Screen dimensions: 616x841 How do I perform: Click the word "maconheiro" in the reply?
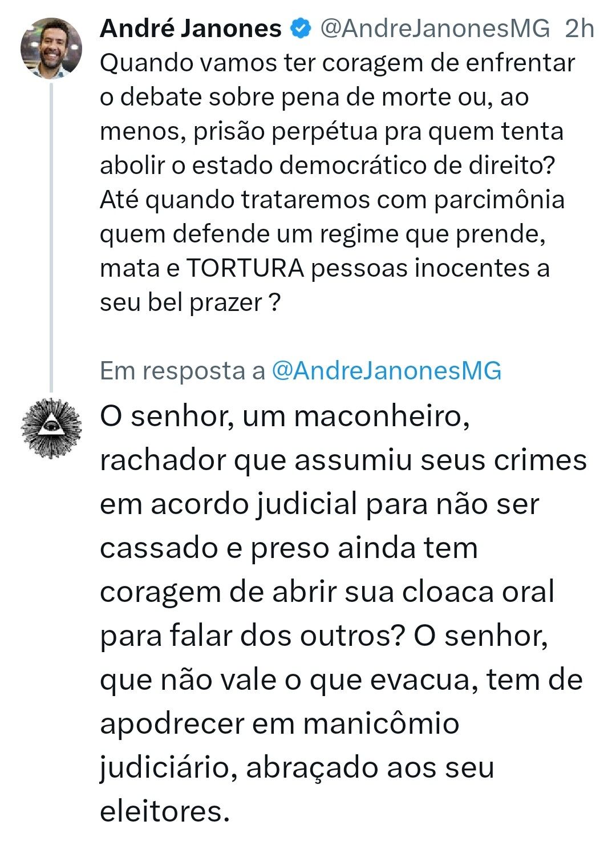pos(381,417)
